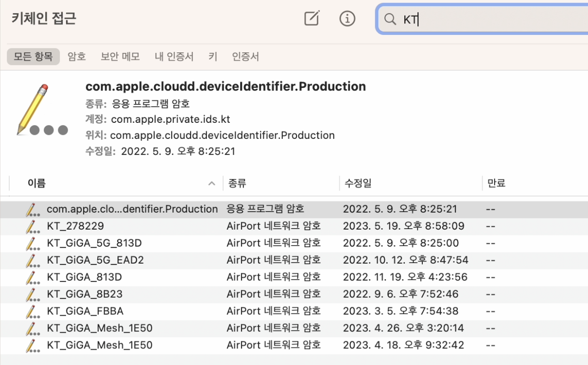Select the KT_GiGA_8B23 entry

(294, 294)
